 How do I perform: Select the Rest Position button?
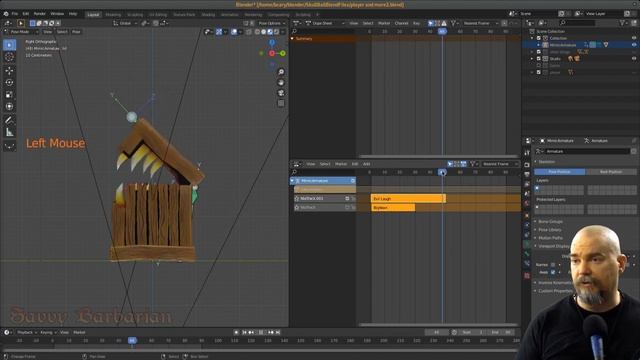point(611,172)
